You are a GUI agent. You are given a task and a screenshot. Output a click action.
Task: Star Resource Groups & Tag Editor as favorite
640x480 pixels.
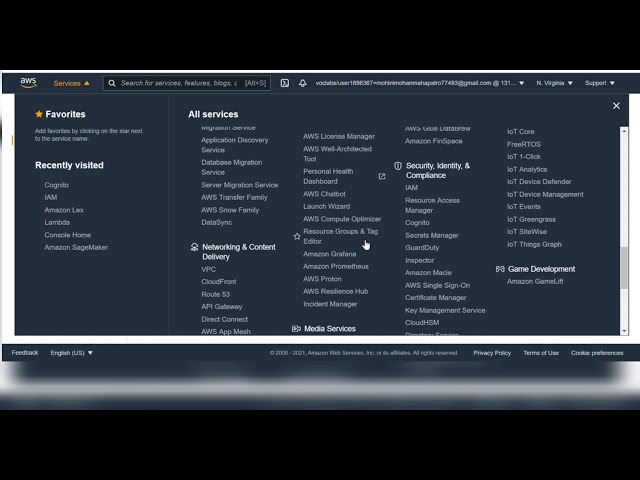pos(297,236)
